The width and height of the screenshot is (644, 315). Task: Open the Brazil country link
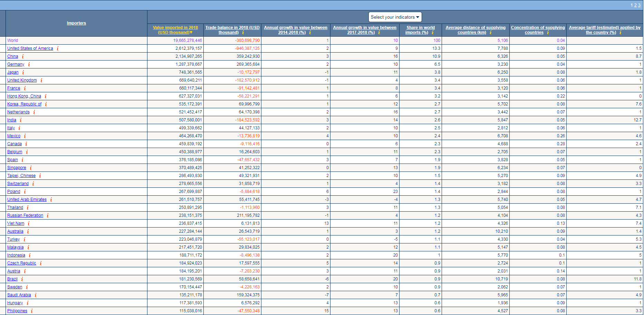[12, 279]
